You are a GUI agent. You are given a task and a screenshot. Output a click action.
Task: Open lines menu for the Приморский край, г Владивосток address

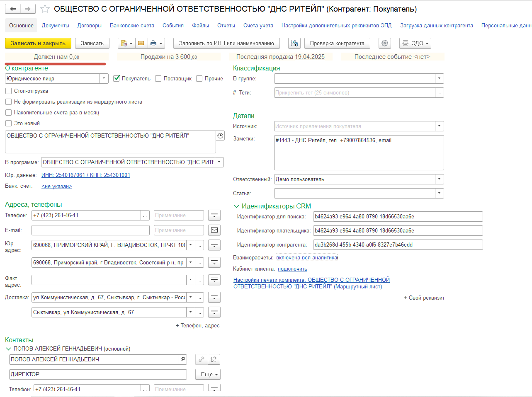(x=214, y=262)
